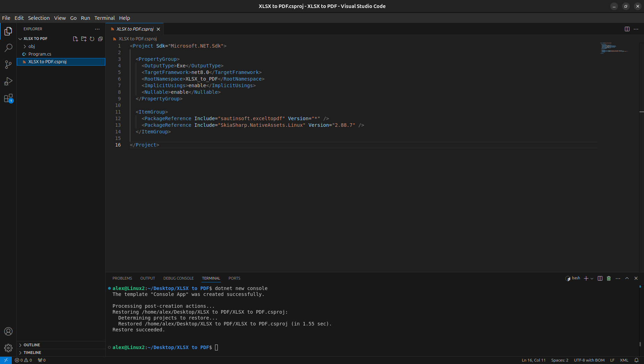The height and width of the screenshot is (364, 644).
Task: Switch to the Problems tab
Action: pyautogui.click(x=122, y=278)
